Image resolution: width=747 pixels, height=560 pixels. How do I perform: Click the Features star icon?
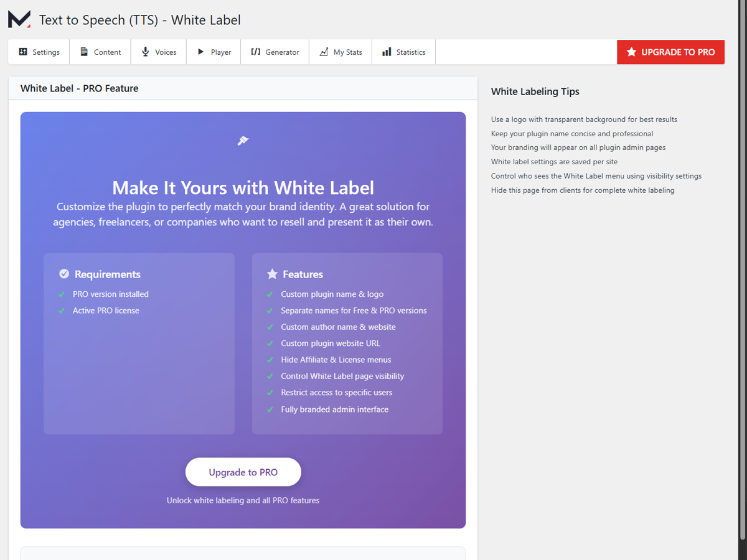272,274
